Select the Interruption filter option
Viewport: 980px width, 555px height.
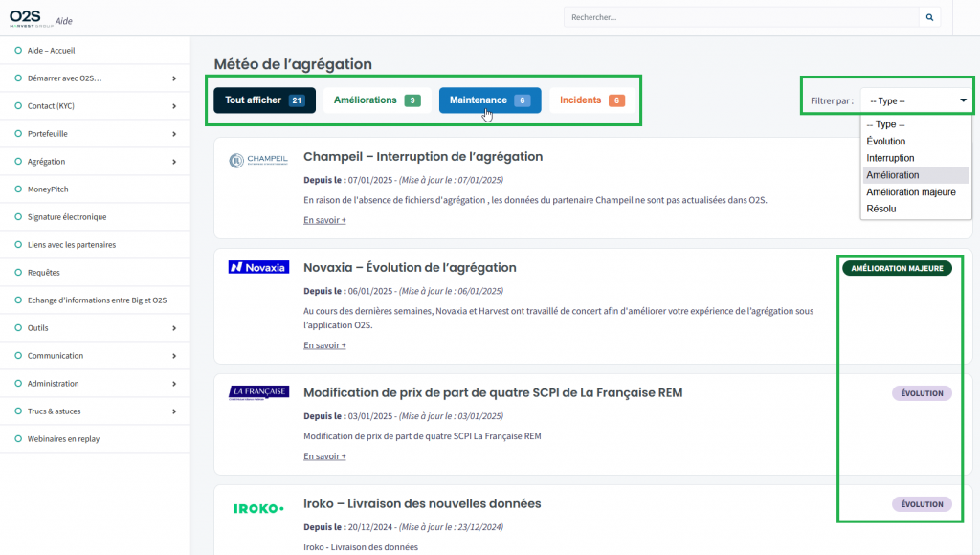tap(890, 158)
